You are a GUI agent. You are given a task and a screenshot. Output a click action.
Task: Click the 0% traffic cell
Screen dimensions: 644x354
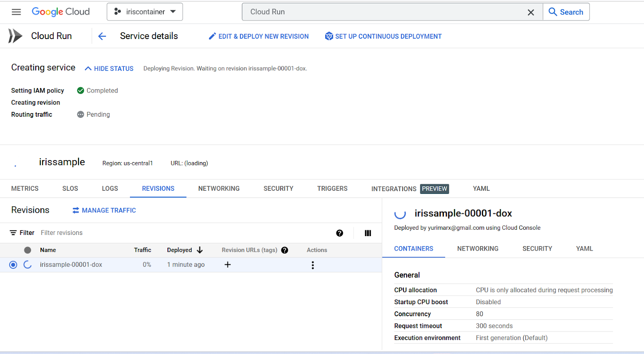pos(147,265)
